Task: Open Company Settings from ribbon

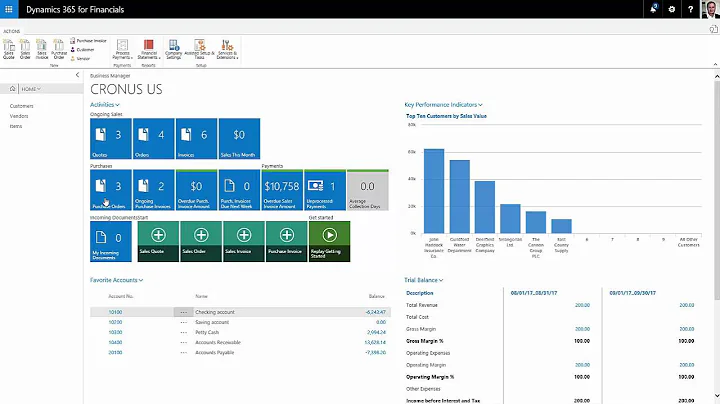Action: tap(174, 49)
